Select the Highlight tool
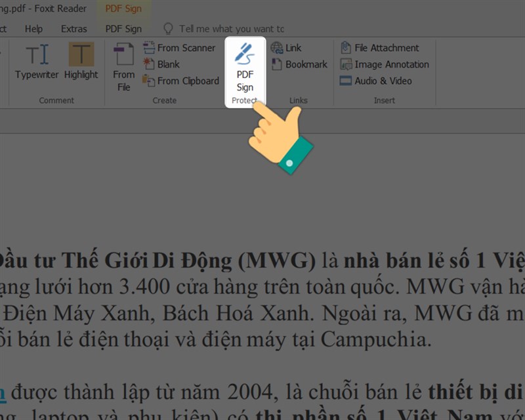This screenshot has height=420, width=525. [x=80, y=64]
